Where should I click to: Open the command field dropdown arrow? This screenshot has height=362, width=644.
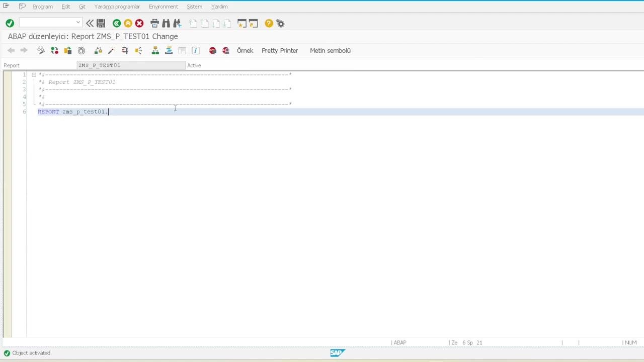coord(78,23)
